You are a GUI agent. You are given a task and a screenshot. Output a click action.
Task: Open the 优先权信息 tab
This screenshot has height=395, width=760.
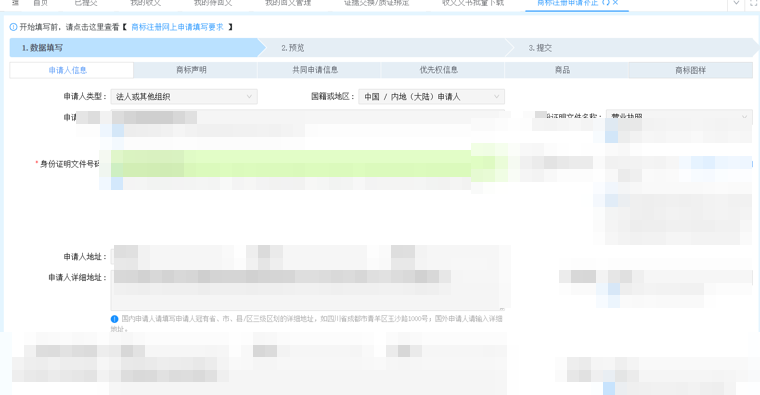(x=443, y=70)
